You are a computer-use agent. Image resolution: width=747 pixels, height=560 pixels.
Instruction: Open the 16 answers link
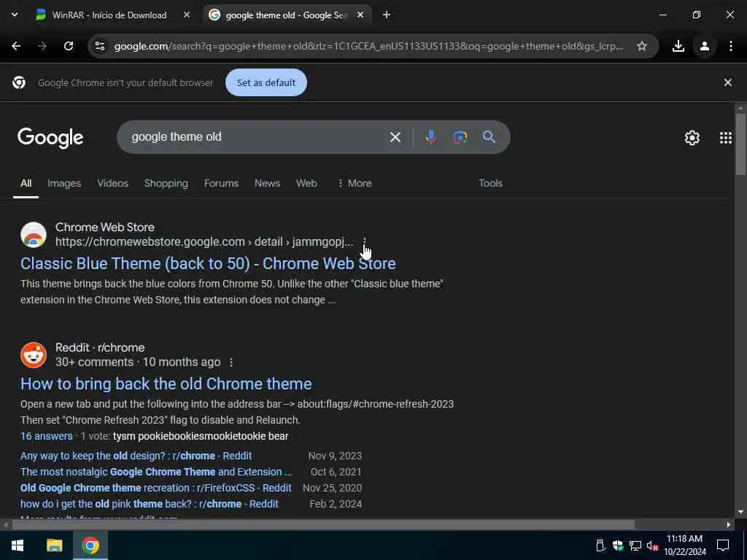(x=47, y=436)
